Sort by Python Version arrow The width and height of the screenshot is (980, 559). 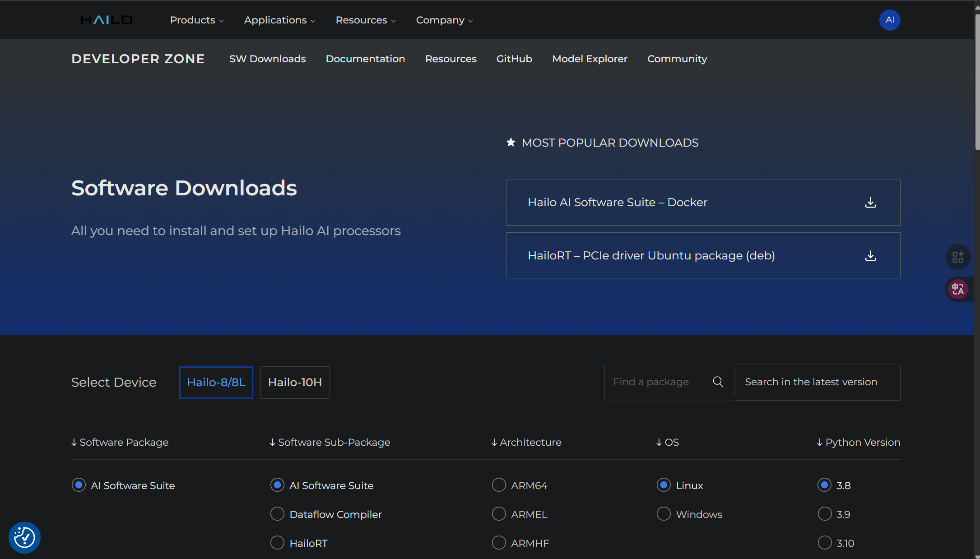pos(820,443)
